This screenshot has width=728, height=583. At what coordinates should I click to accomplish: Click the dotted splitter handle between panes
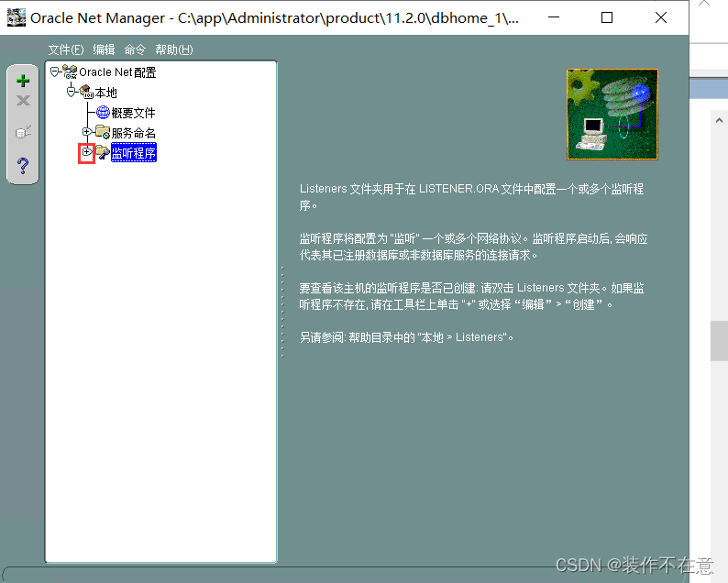coord(282,312)
